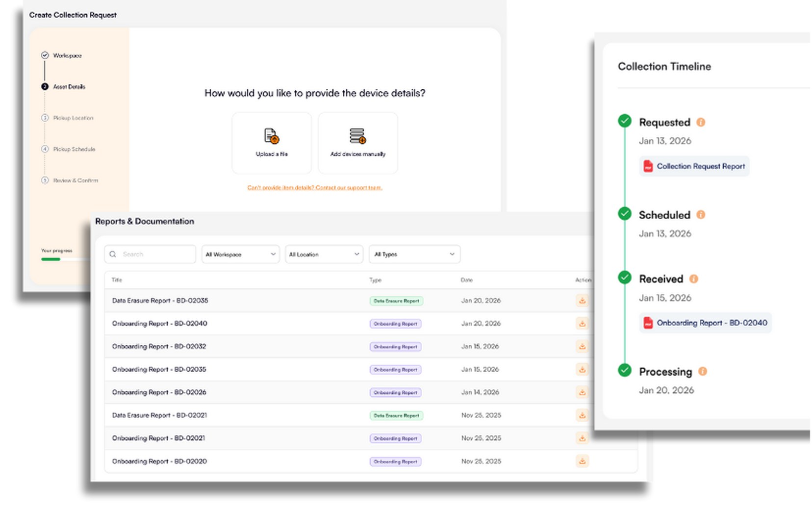Click info icon beside Processing
The image size is (812, 509).
tap(702, 372)
